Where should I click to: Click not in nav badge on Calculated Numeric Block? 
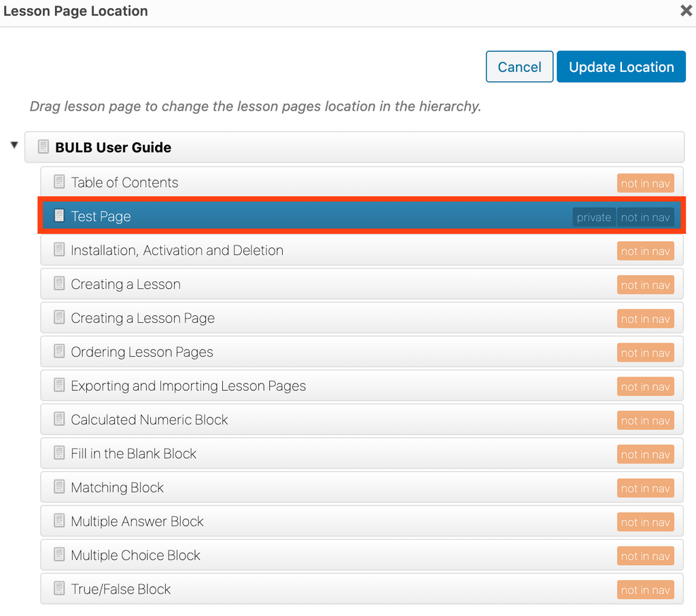click(646, 420)
